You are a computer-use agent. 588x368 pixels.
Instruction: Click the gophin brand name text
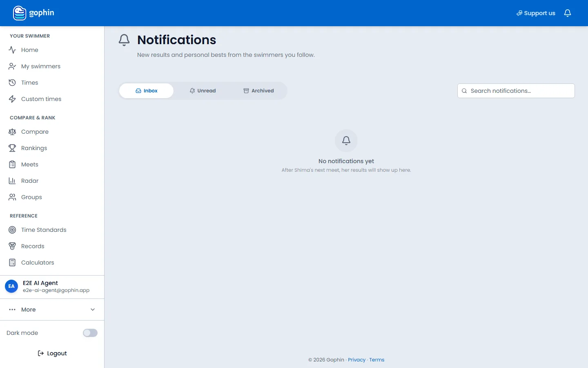coord(42,13)
